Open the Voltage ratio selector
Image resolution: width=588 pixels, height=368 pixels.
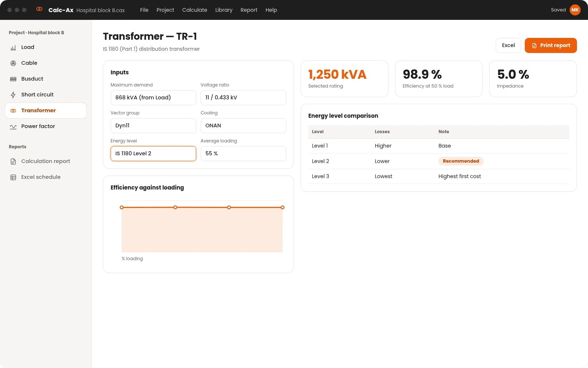(243, 98)
